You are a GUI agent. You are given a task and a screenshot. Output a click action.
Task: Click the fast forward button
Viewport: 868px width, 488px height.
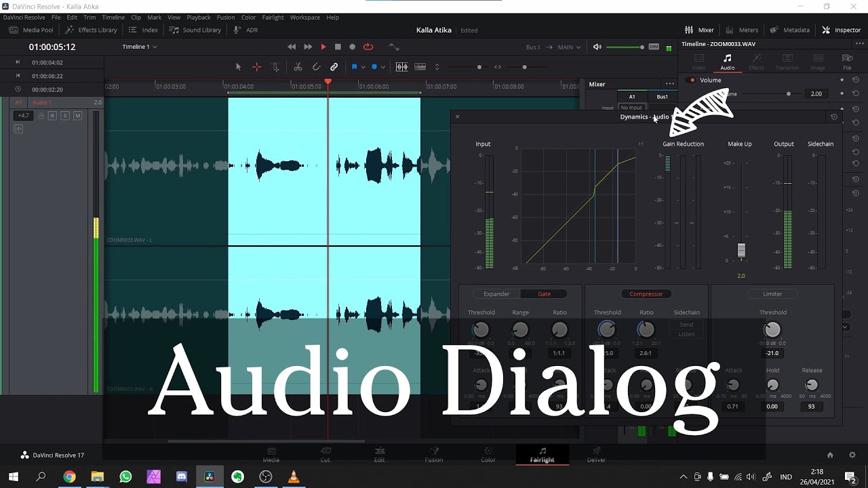tap(308, 47)
